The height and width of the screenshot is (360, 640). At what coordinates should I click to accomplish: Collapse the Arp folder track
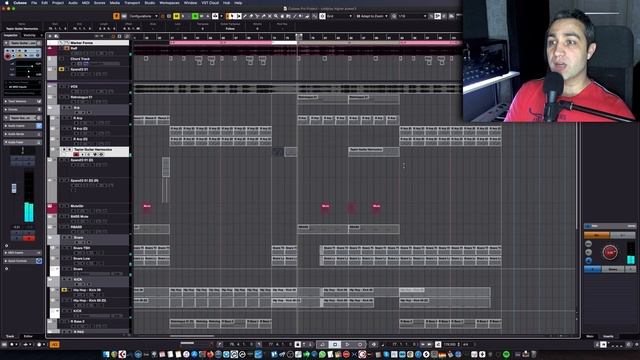click(50, 108)
